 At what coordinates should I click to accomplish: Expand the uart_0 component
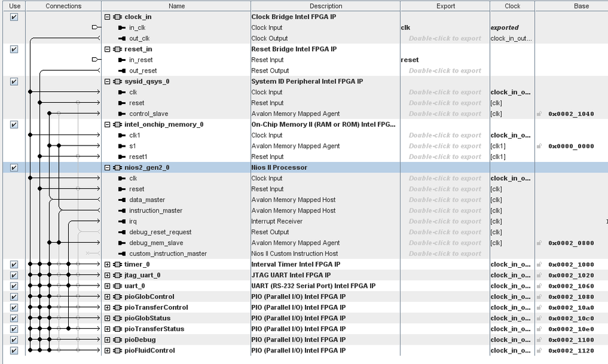[107, 285]
